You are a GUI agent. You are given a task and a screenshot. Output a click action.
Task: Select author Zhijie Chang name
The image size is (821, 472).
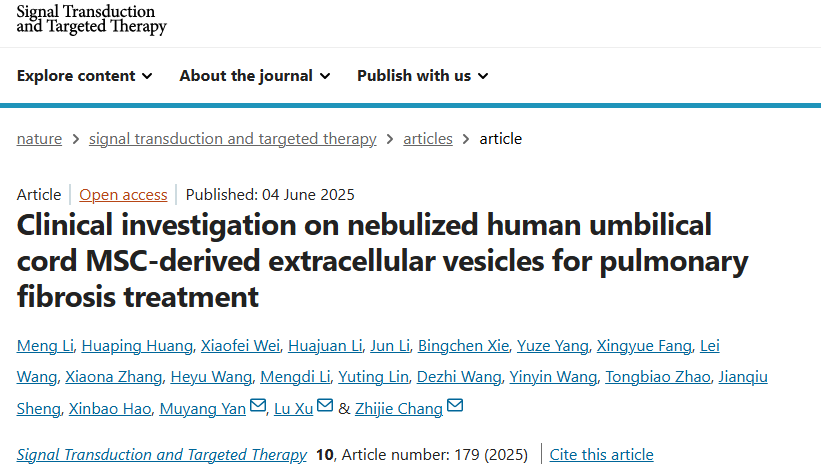point(399,407)
